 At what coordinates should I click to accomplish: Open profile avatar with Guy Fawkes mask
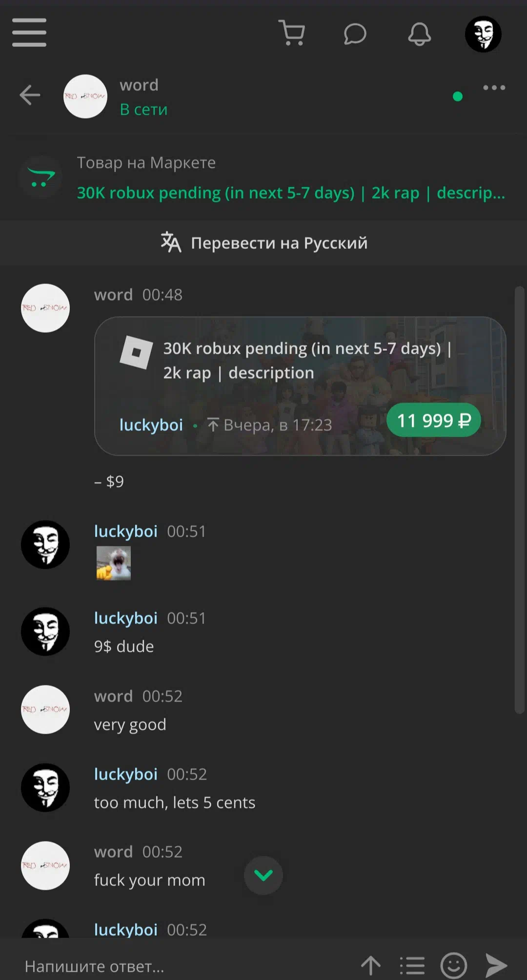483,34
